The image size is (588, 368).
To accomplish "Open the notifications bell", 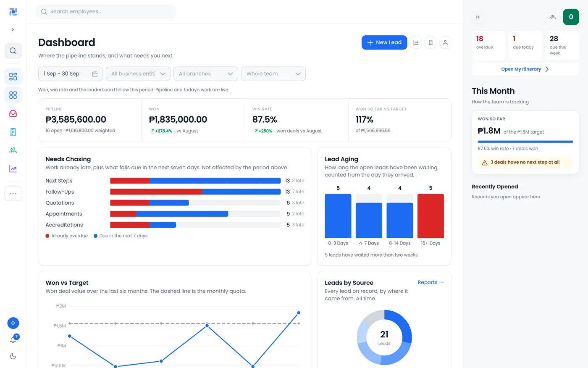I will (x=13, y=339).
